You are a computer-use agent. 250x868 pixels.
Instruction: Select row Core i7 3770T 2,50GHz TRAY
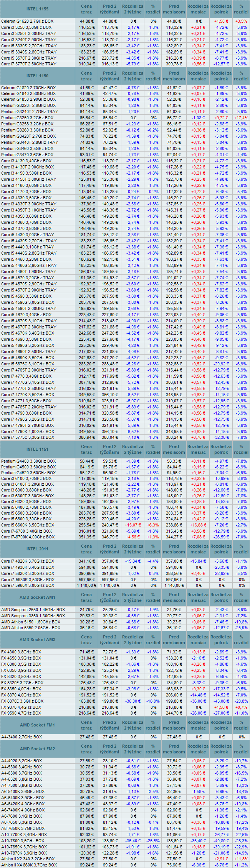coord(125,64)
